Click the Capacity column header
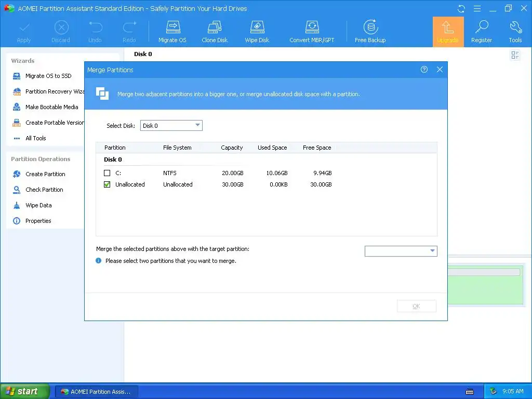Screen dimensions: 532x399 click(232, 148)
